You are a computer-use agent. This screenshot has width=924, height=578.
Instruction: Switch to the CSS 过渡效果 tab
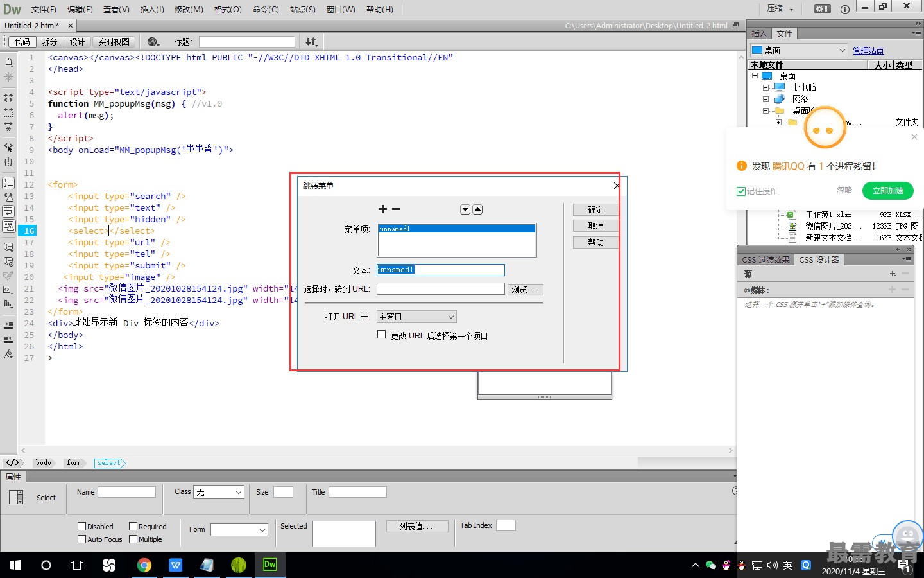coord(766,259)
